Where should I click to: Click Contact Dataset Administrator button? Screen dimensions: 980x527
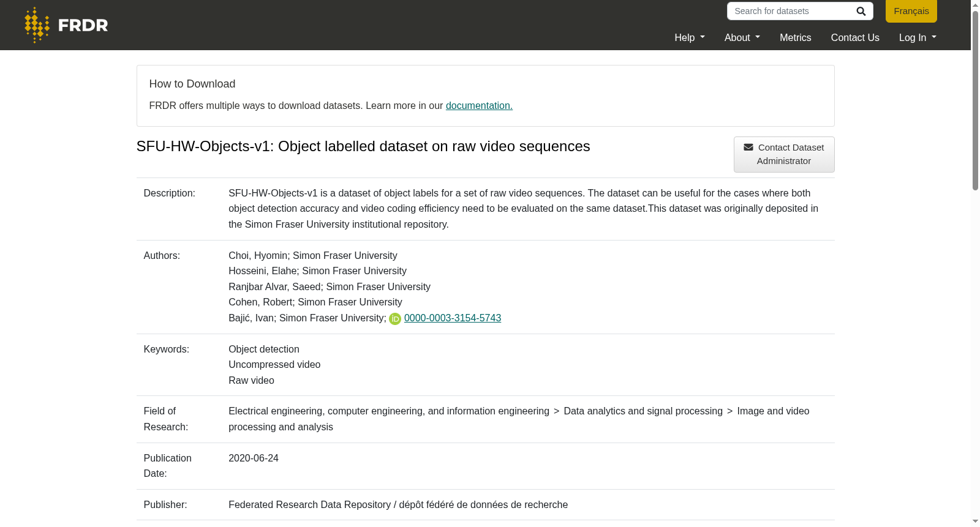[784, 154]
